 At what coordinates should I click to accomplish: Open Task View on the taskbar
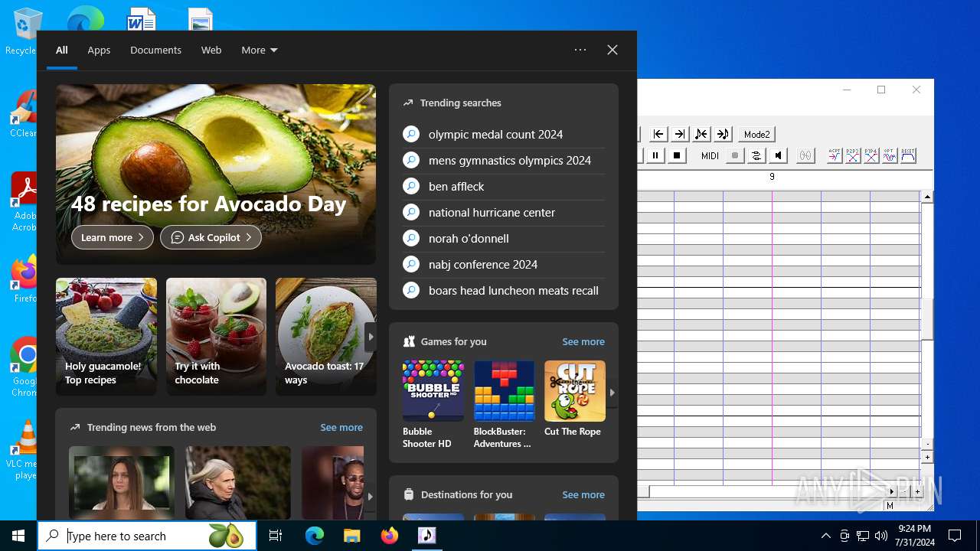(x=276, y=536)
